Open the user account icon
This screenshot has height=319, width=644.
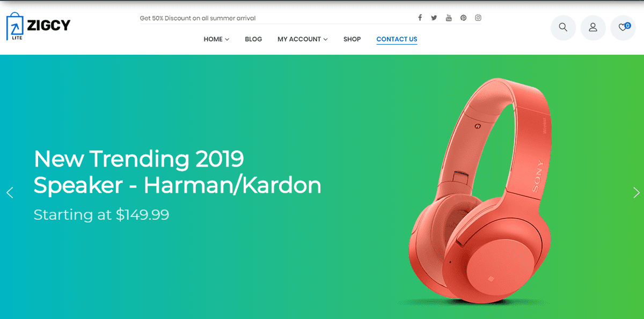pos(593,27)
